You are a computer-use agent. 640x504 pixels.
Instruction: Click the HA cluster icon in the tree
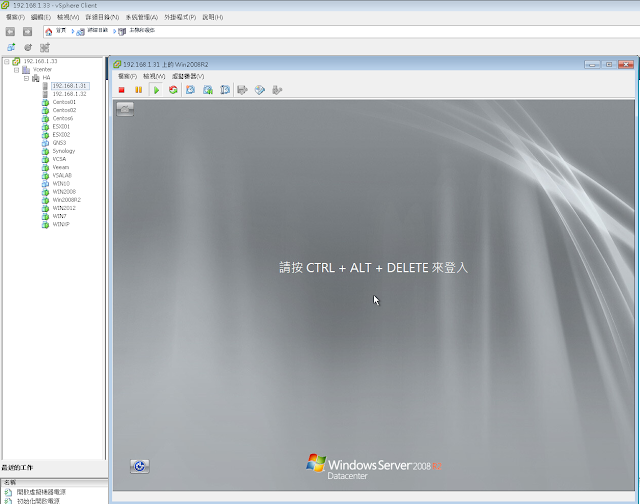tap(36, 78)
